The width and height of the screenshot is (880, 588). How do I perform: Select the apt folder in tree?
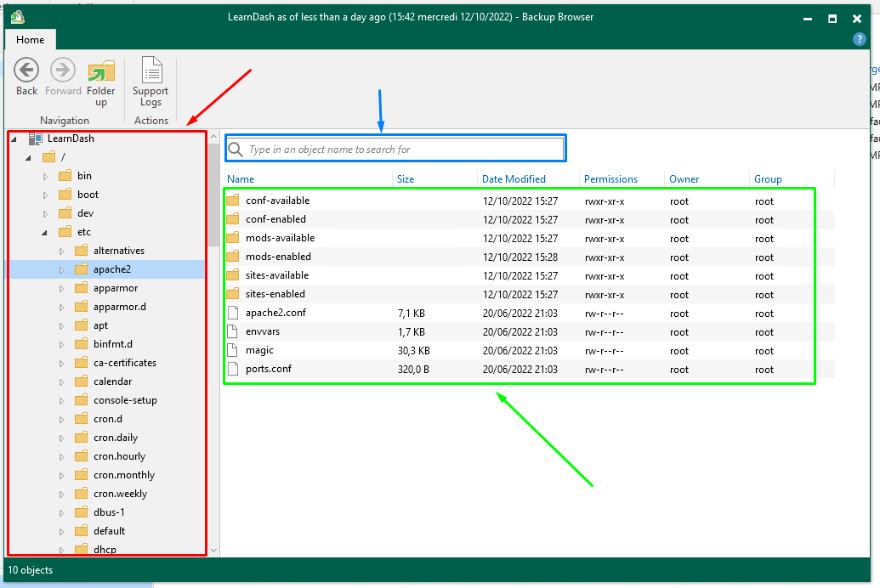[x=100, y=325]
